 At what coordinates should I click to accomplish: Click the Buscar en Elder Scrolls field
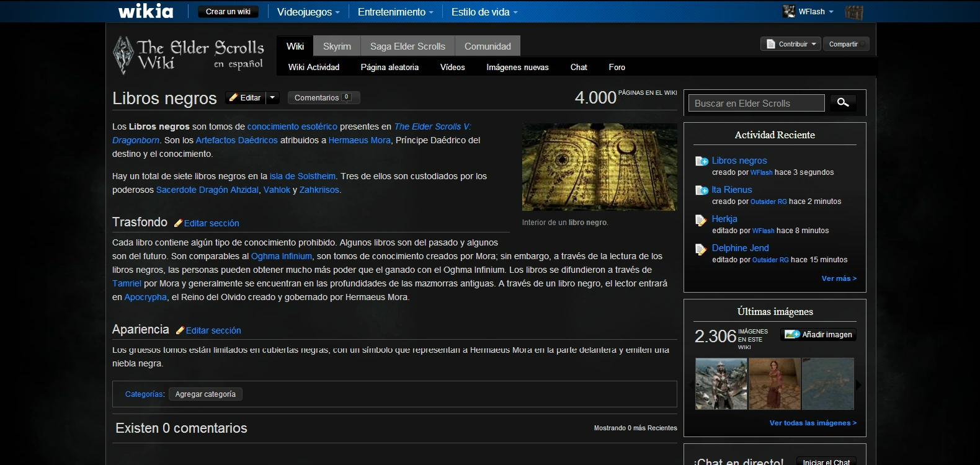click(x=756, y=103)
